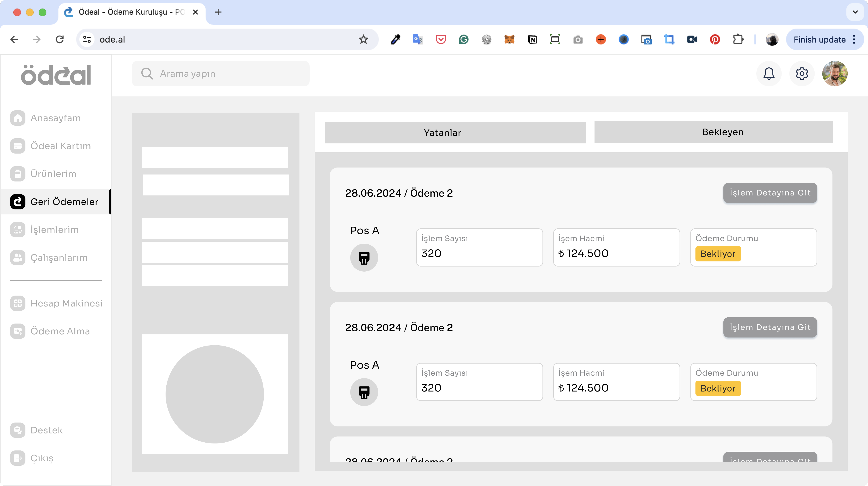This screenshot has height=486, width=868.
Task: Click the Ödeme Alma icon
Action: click(18, 331)
